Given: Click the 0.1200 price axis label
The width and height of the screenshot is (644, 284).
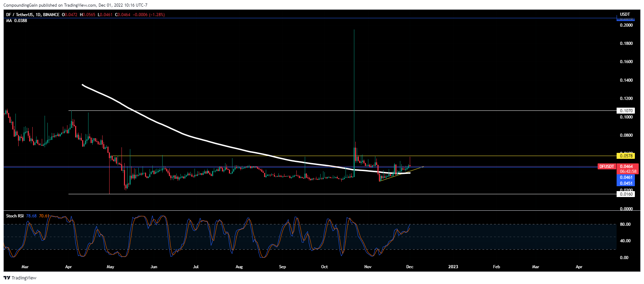Looking at the screenshot, I should point(626,99).
